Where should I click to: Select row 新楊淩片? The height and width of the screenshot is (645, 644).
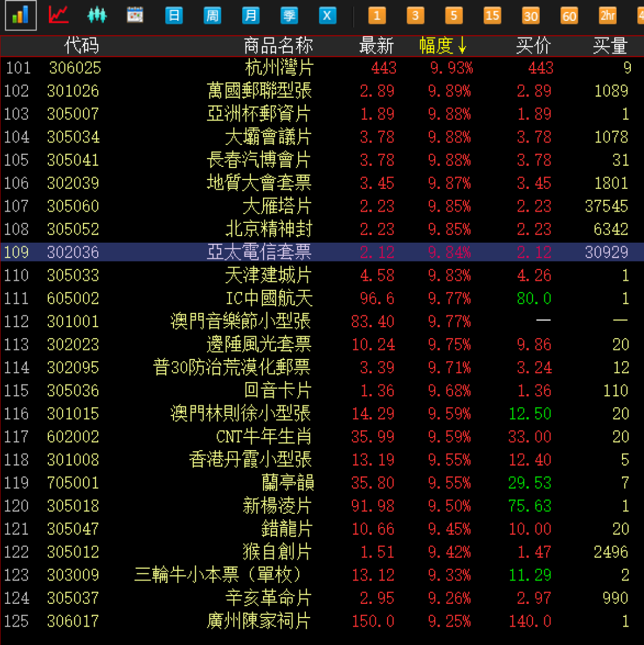(322, 506)
